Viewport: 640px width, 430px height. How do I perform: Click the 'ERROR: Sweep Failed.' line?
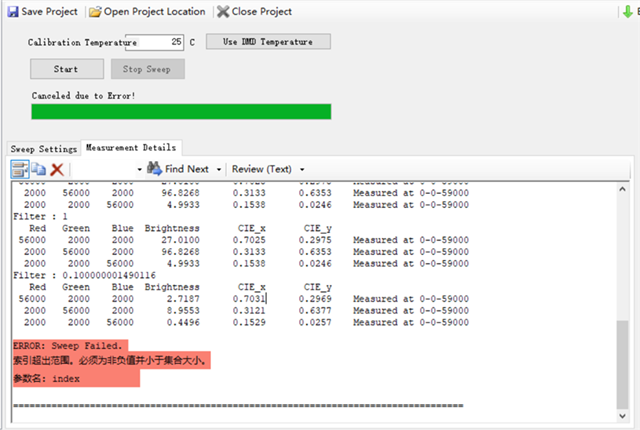coord(70,346)
